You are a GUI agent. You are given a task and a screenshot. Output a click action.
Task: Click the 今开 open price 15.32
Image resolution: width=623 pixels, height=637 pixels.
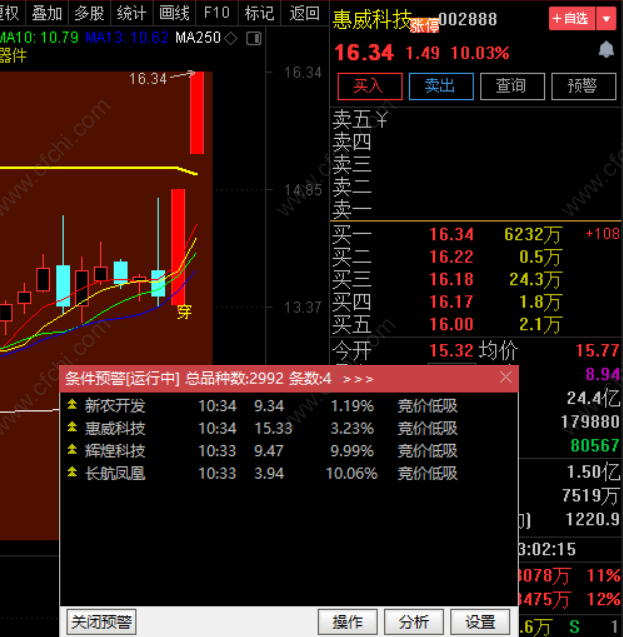coord(451,350)
